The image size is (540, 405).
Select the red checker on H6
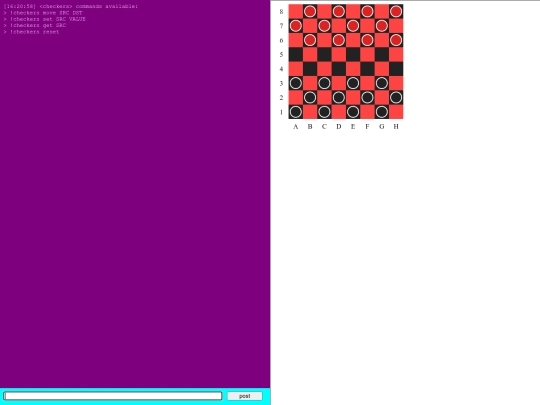(x=396, y=40)
